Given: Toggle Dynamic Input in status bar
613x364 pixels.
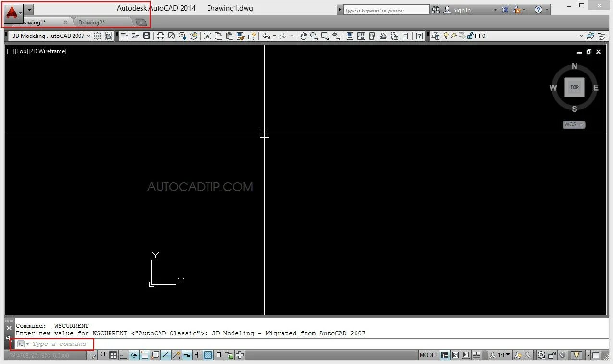Looking at the screenshot, I should 187,355.
